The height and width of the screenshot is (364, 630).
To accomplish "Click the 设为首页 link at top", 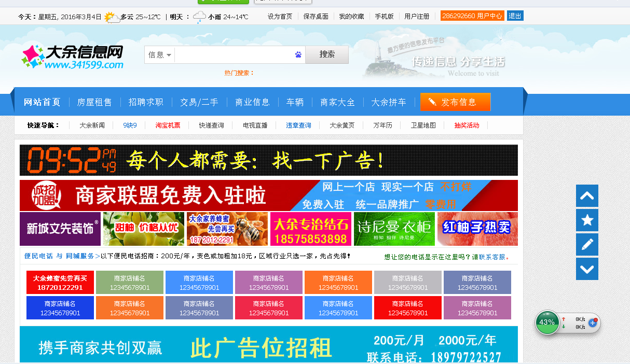I will pyautogui.click(x=280, y=17).
